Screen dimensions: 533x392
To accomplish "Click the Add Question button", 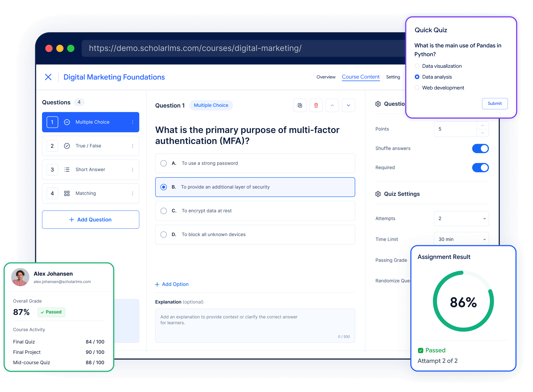I will pyautogui.click(x=91, y=220).
